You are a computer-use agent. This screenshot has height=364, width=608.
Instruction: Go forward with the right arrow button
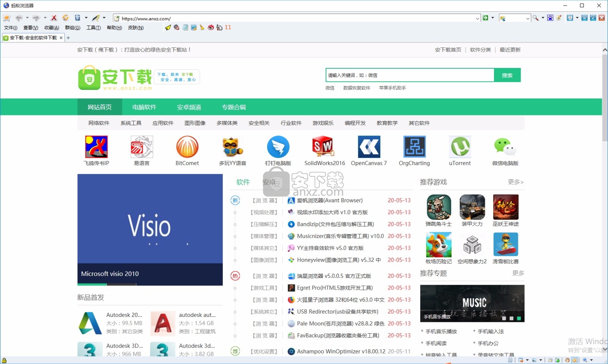(x=36, y=18)
